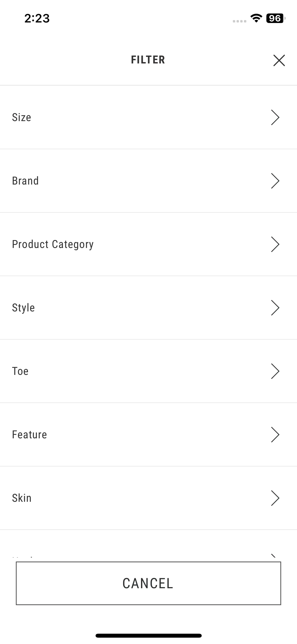Image resolution: width=297 pixels, height=644 pixels.
Task: Click the CANCEL button
Action: click(148, 583)
